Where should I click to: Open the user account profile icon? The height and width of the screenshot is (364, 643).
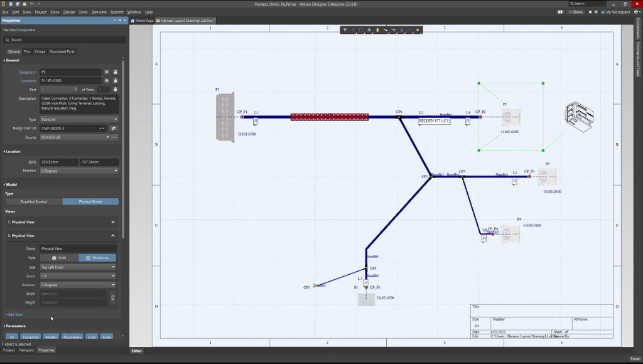coord(637,12)
